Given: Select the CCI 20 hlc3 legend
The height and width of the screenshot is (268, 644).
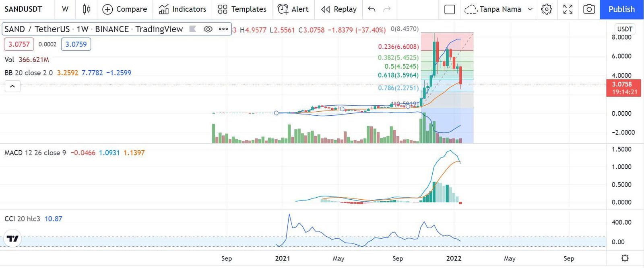Looking at the screenshot, I should pos(22,219).
